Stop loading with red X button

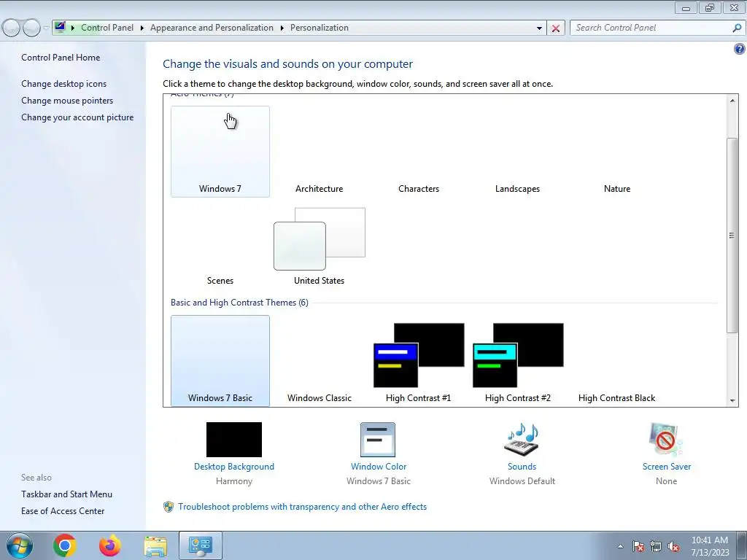(555, 28)
